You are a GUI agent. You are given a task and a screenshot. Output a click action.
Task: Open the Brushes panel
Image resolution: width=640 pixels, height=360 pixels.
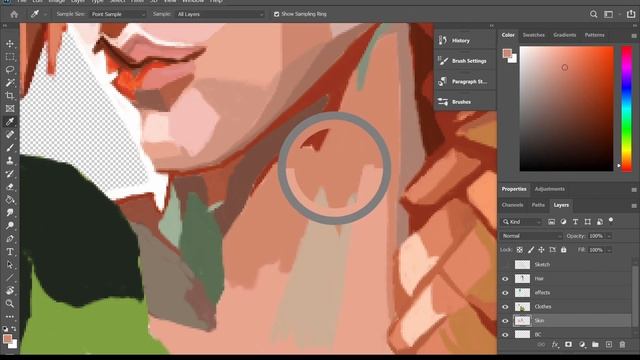[465, 102]
